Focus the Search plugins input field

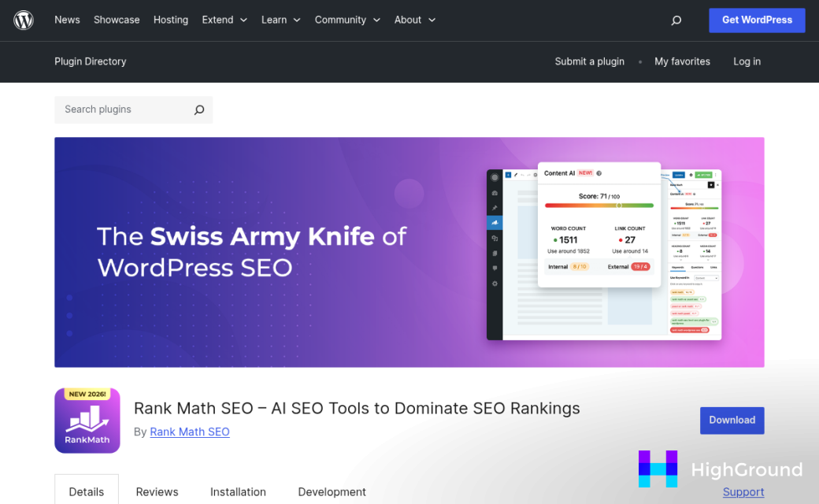point(122,110)
